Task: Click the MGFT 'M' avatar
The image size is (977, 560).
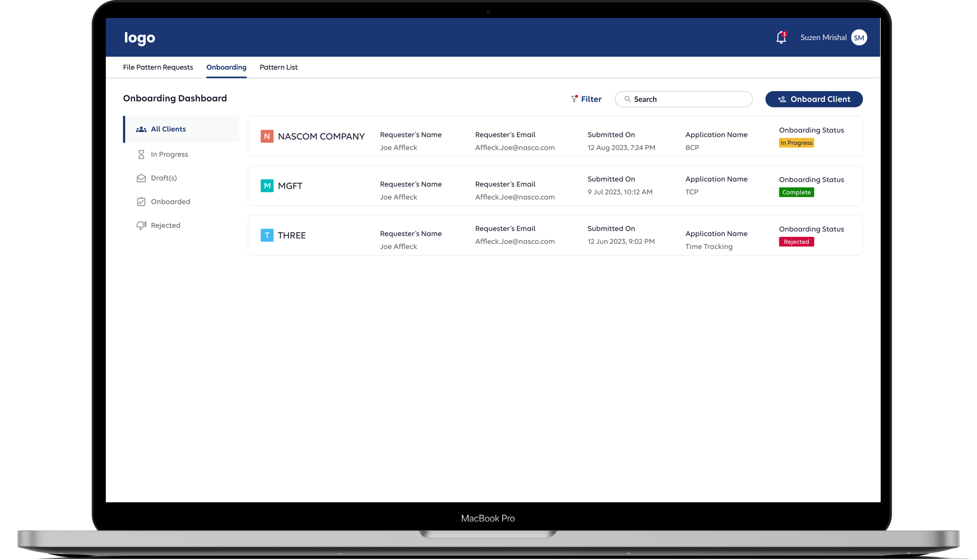Action: pyautogui.click(x=267, y=186)
